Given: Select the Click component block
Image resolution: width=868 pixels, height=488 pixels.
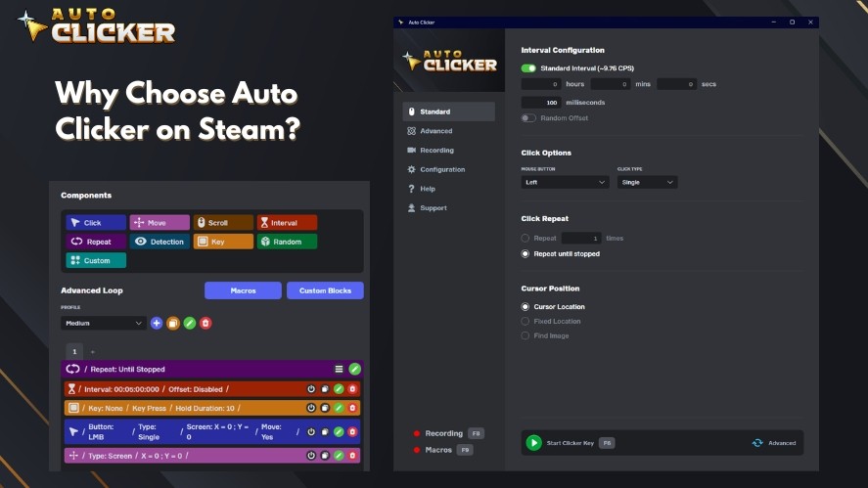Looking at the screenshot, I should click(x=96, y=222).
